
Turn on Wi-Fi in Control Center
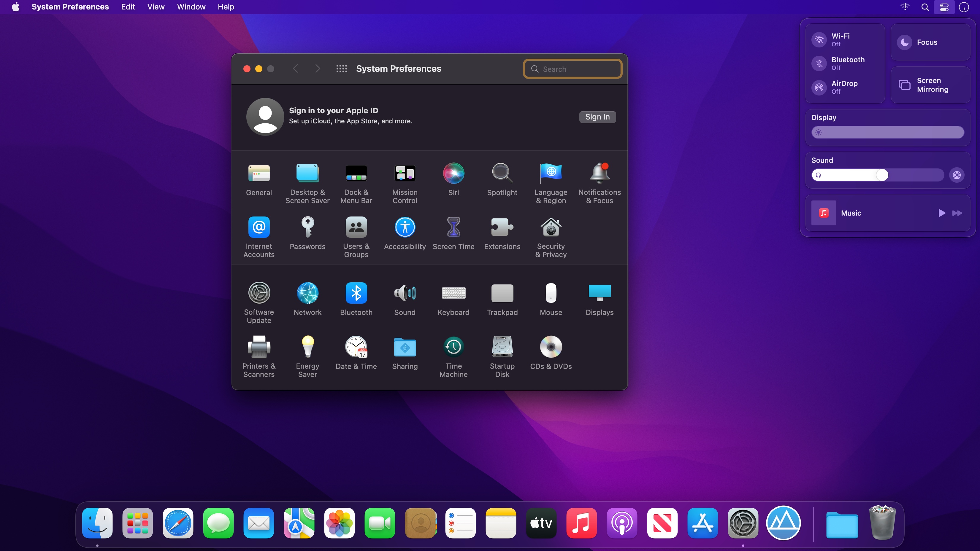pyautogui.click(x=819, y=39)
